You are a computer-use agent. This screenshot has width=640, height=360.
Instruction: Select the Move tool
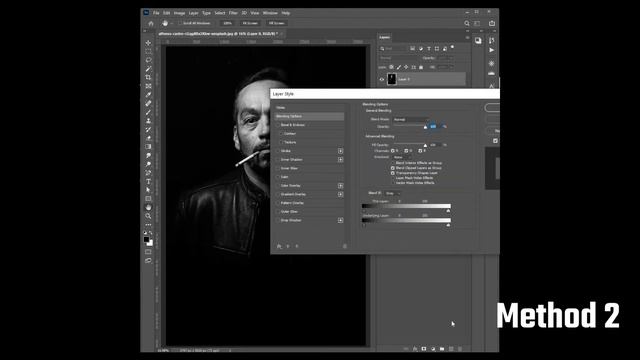(148, 43)
